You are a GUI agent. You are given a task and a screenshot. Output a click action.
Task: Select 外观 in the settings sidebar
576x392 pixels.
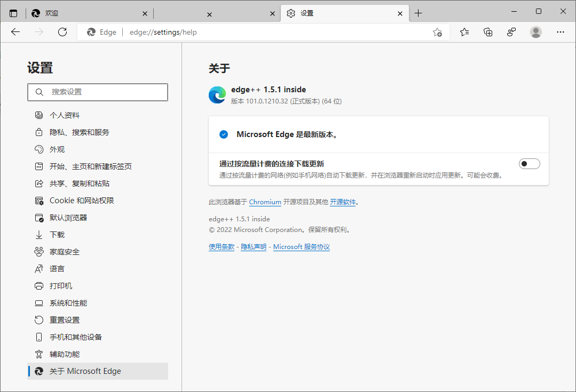57,149
